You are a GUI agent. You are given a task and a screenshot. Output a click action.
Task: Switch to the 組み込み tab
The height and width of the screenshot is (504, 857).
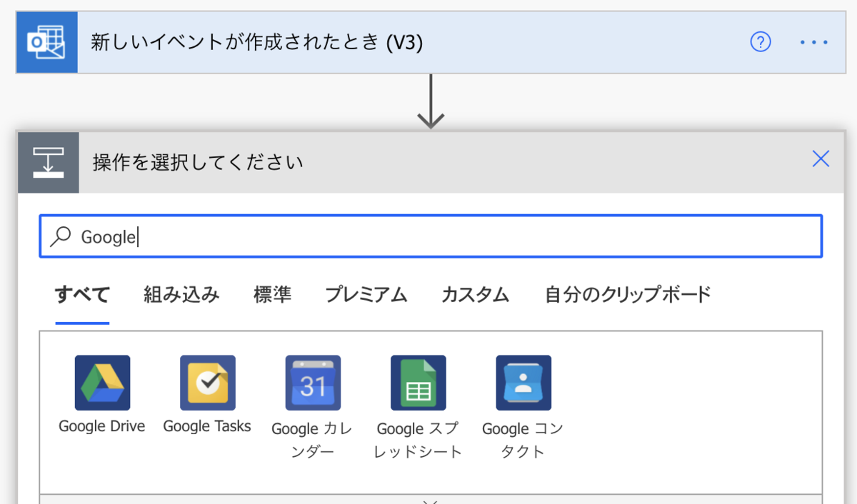tap(181, 295)
